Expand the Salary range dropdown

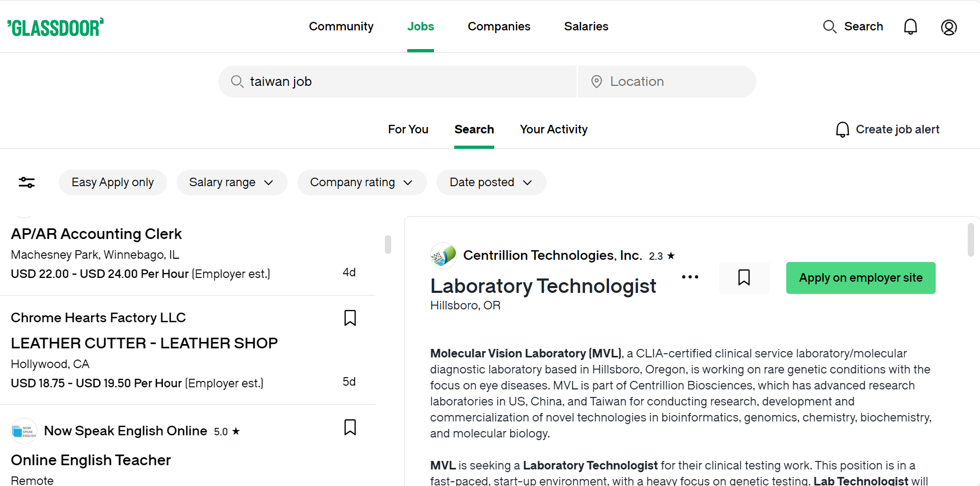[232, 182]
